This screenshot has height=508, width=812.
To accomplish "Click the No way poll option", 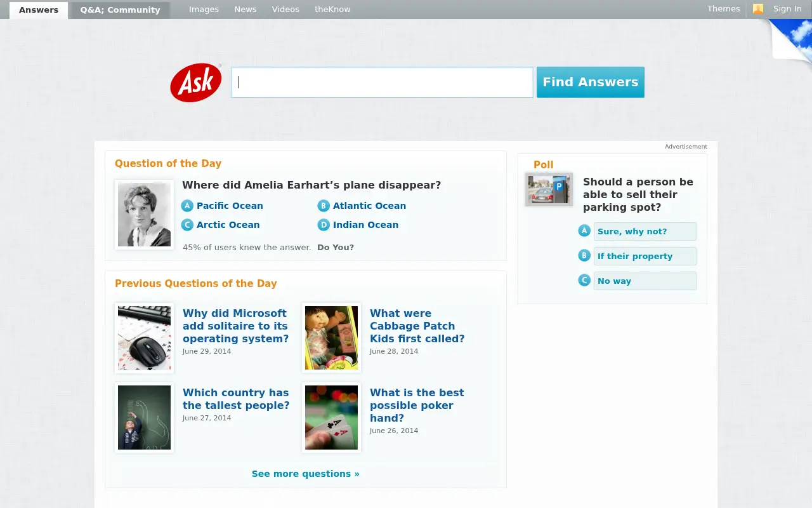I will click(x=645, y=281).
